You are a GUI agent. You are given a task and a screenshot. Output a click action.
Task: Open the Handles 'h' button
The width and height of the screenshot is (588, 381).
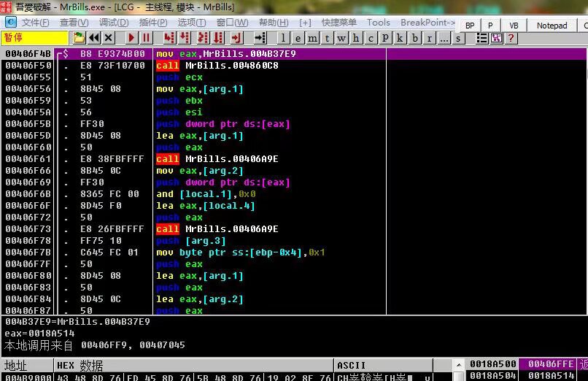356,38
